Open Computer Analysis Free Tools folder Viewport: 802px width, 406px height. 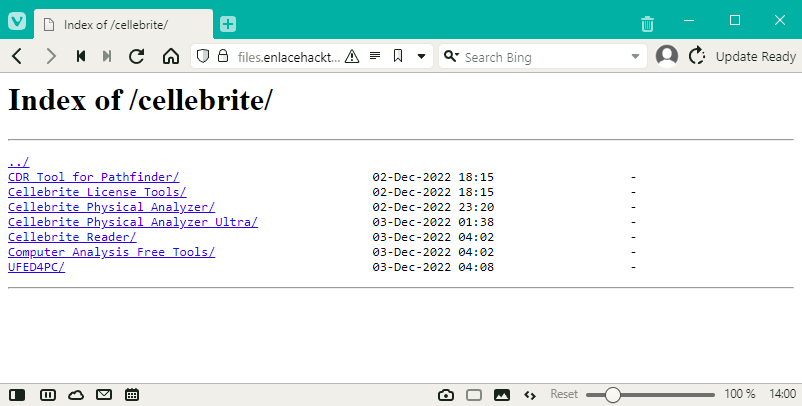[x=112, y=252]
